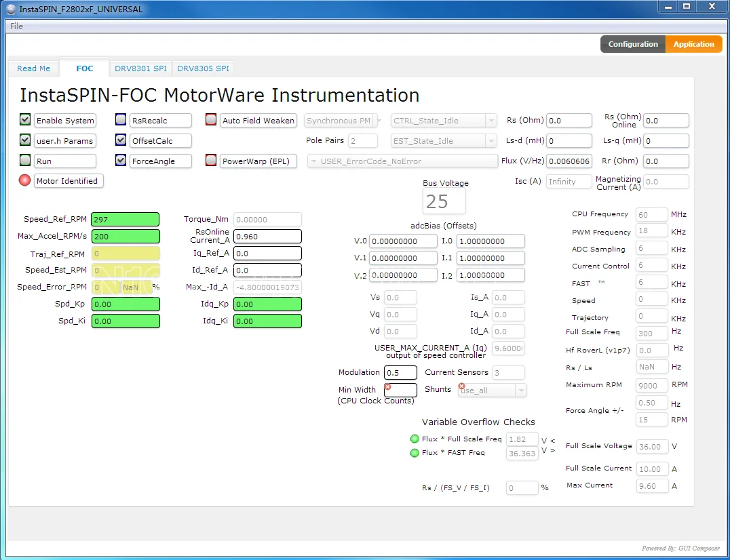This screenshot has width=730, height=560.
Task: Click the Rr (Ohm) input field
Action: [666, 161]
